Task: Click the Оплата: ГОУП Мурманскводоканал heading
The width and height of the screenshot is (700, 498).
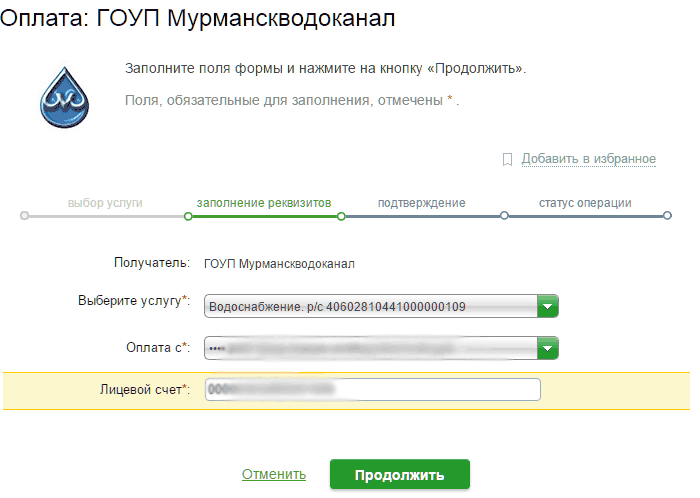Action: click(x=197, y=19)
